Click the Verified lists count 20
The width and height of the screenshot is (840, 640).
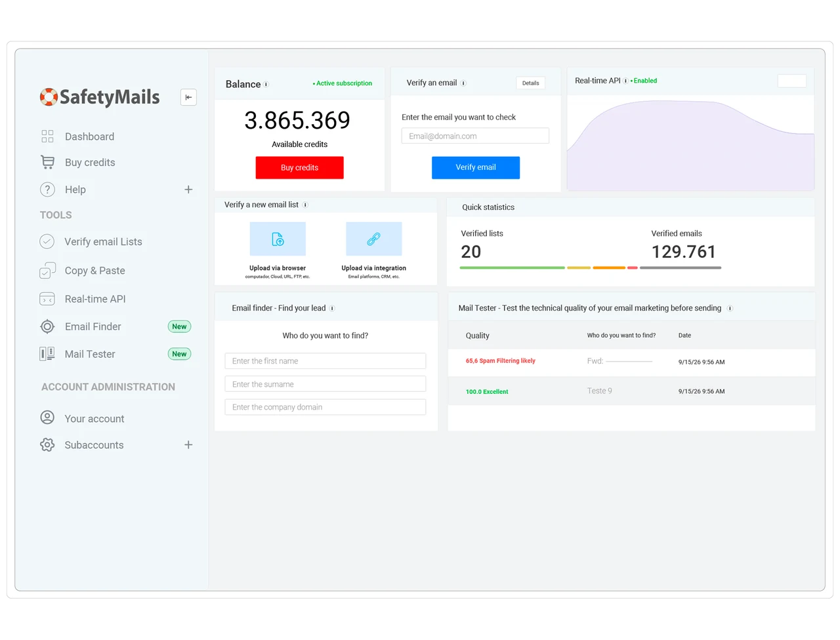pyautogui.click(x=471, y=251)
